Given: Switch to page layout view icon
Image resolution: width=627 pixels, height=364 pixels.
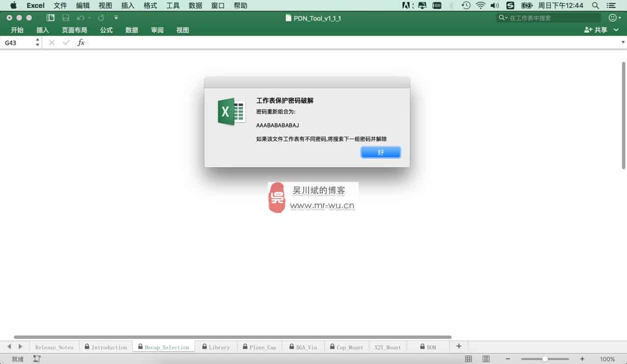Looking at the screenshot, I should [x=485, y=359].
